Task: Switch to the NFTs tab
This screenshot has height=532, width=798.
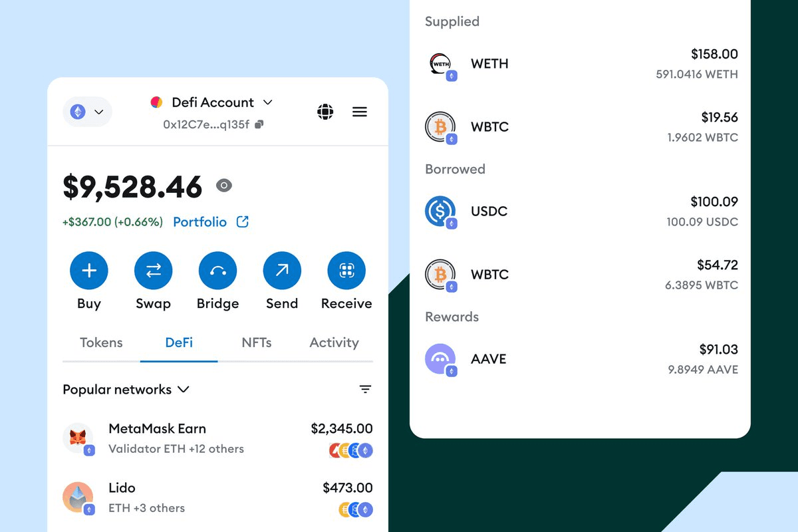Action: (257, 342)
